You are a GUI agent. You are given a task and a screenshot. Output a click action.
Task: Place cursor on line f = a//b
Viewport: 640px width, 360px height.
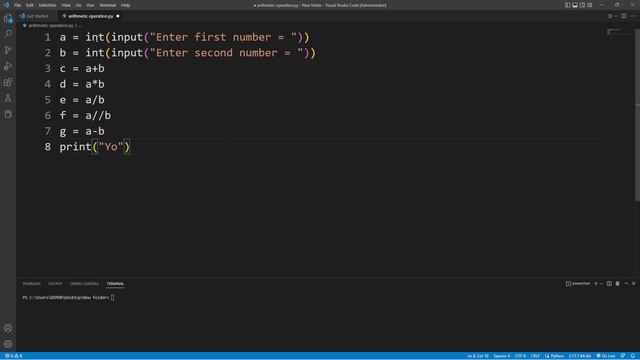point(85,116)
